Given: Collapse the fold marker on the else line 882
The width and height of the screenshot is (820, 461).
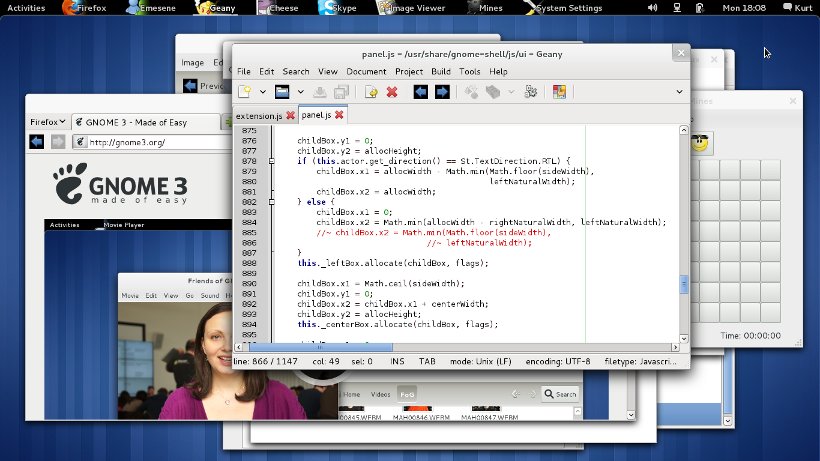Looking at the screenshot, I should (271, 202).
